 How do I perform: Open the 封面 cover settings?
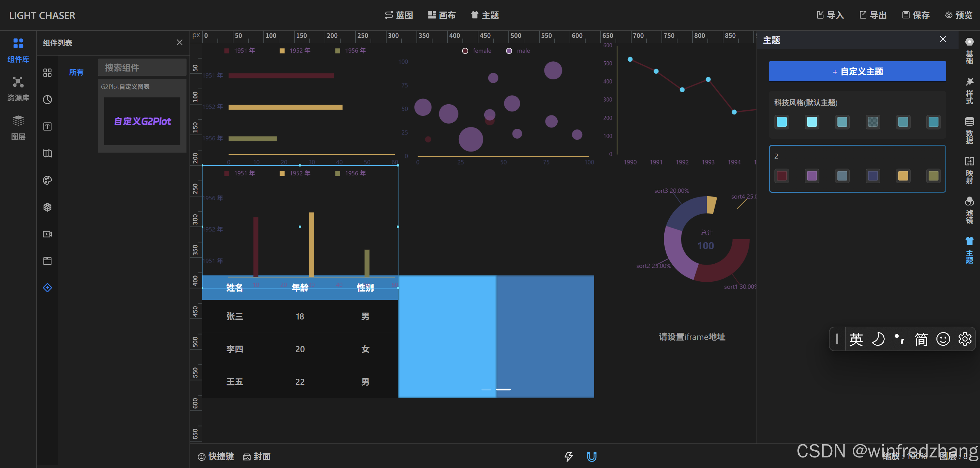tap(257, 456)
